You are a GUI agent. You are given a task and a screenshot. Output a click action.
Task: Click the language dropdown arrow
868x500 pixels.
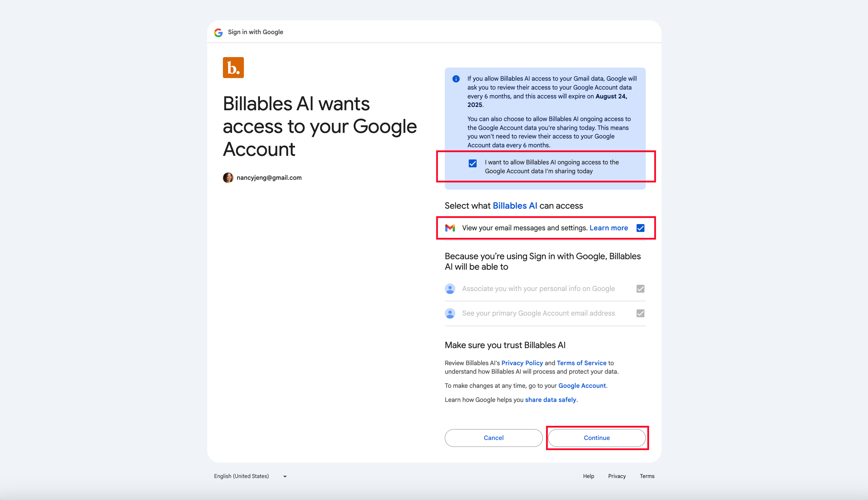pos(285,476)
